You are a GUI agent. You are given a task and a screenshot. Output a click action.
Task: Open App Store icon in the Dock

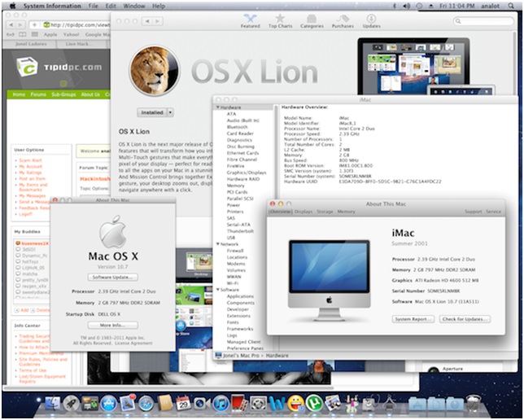pos(109,403)
